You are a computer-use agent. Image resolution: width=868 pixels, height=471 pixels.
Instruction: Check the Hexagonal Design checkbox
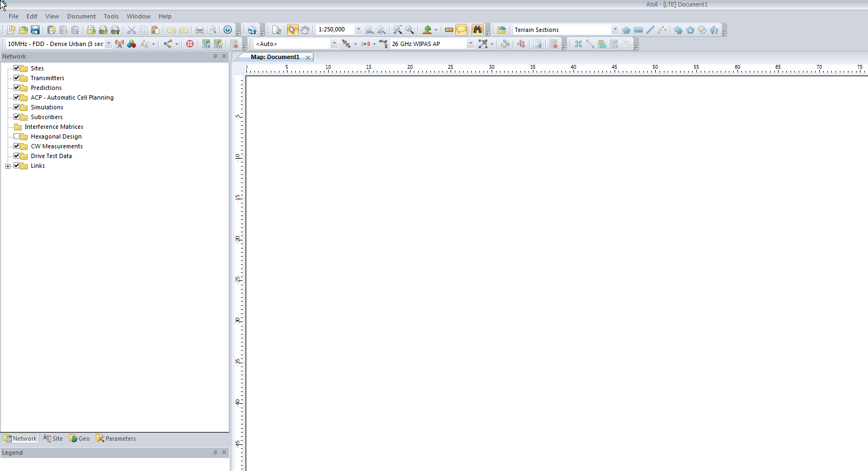17,136
